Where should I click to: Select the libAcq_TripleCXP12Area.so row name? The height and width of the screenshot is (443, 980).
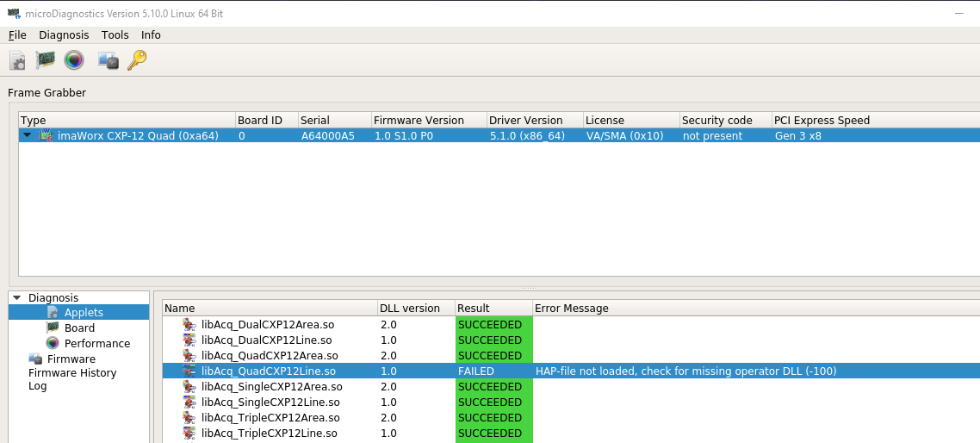270,417
